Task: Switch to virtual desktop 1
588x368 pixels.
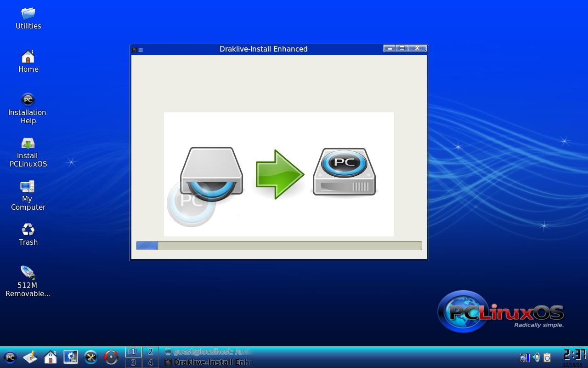Action: tap(134, 352)
